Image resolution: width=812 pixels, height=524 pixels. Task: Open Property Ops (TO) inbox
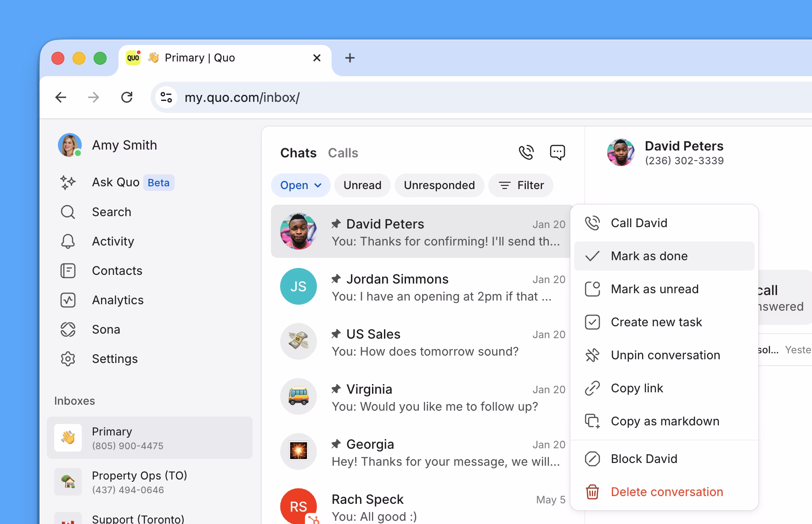tap(150, 482)
